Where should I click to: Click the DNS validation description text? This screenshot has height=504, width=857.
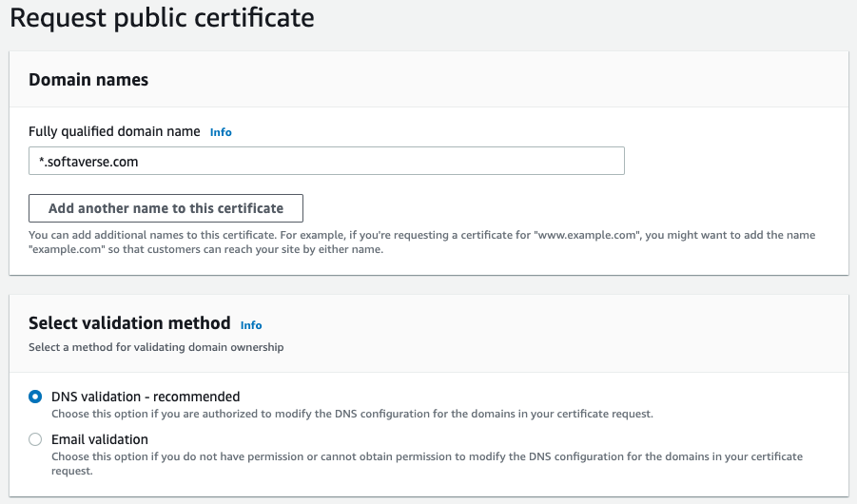[352, 414]
